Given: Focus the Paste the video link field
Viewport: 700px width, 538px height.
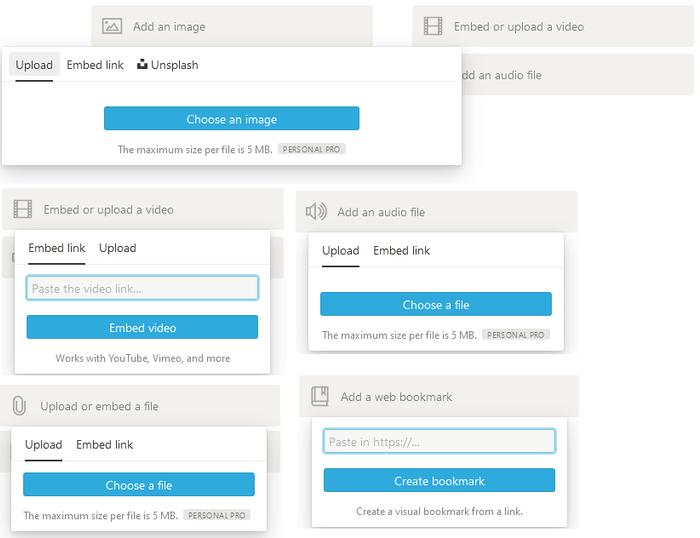Looking at the screenshot, I should pos(142,288).
